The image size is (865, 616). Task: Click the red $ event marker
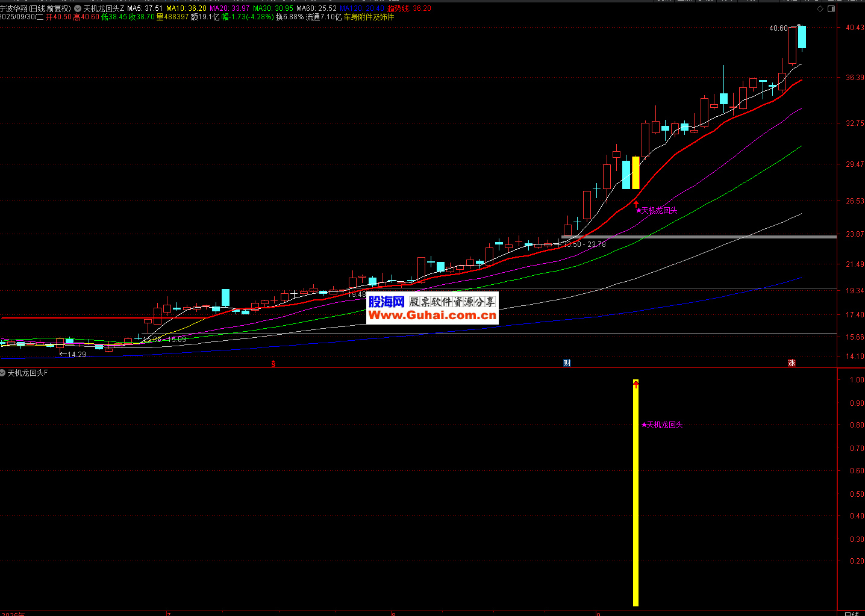[273, 363]
